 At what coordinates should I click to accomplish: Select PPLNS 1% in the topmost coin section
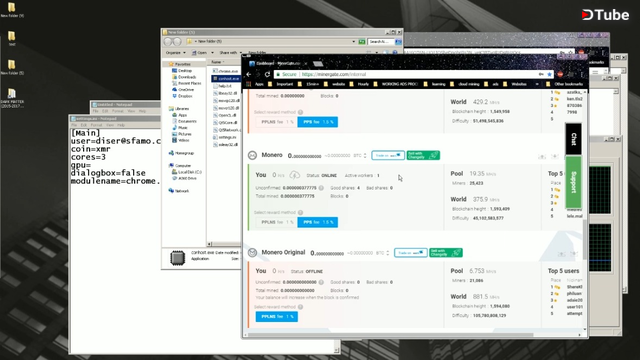click(277, 122)
